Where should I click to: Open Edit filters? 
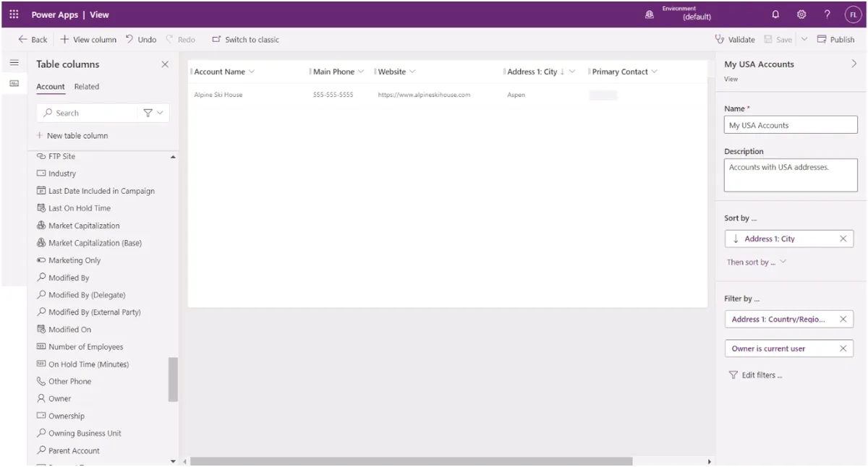[755, 375]
